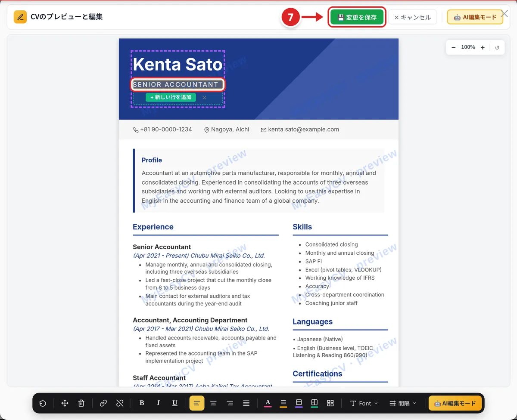Click the Skills section heading

[x=302, y=227]
